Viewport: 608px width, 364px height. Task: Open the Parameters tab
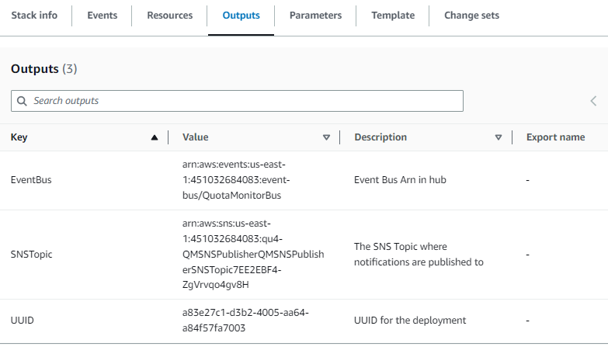(315, 16)
